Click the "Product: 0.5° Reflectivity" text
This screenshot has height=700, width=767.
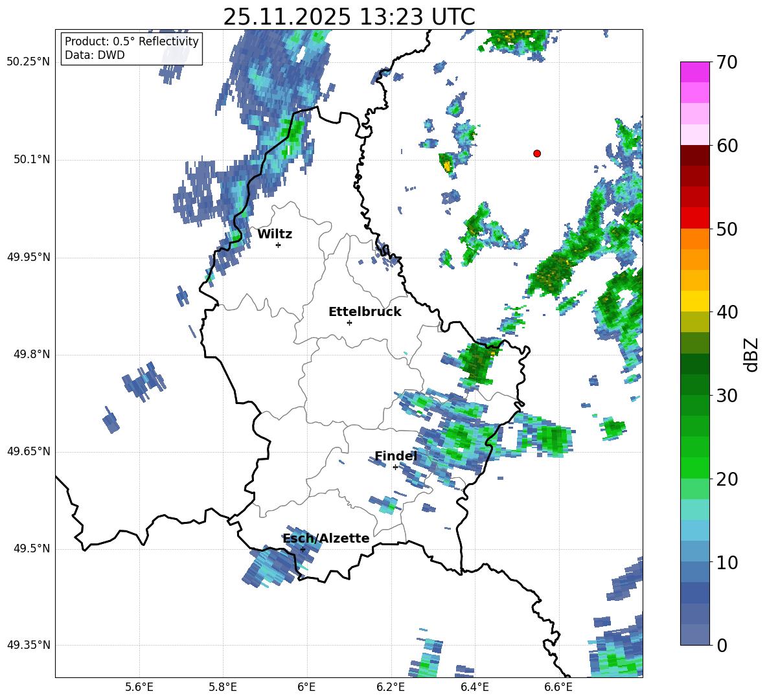132,41
